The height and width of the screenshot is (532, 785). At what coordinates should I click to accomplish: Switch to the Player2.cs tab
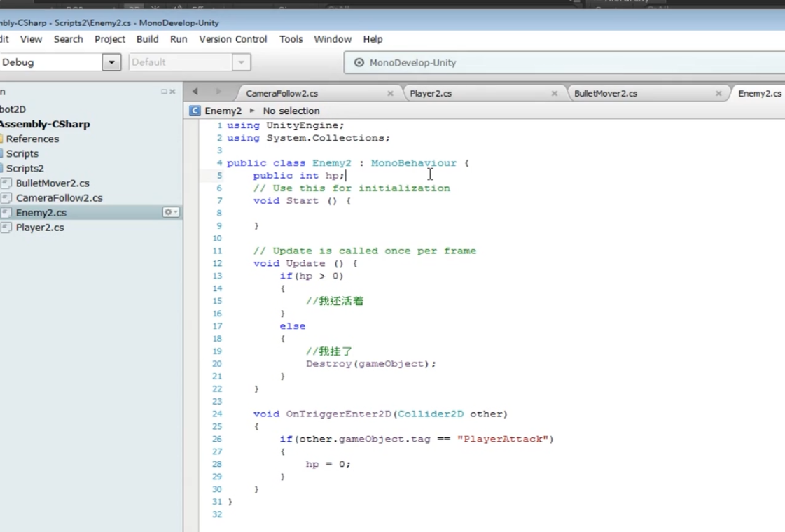431,94
